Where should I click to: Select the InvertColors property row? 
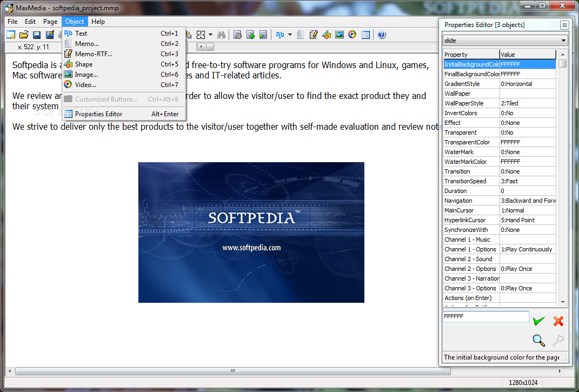500,113
